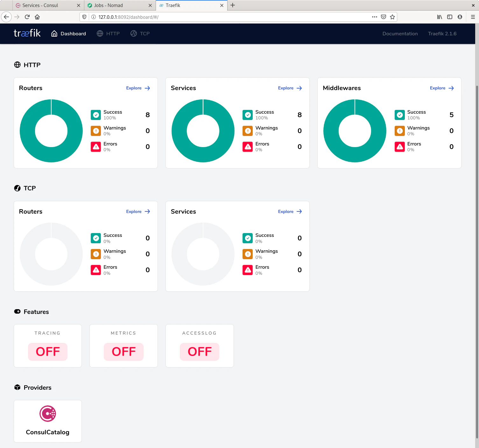The image size is (479, 448).
Task: Bookmark this page with the star icon
Action: pyautogui.click(x=392, y=17)
